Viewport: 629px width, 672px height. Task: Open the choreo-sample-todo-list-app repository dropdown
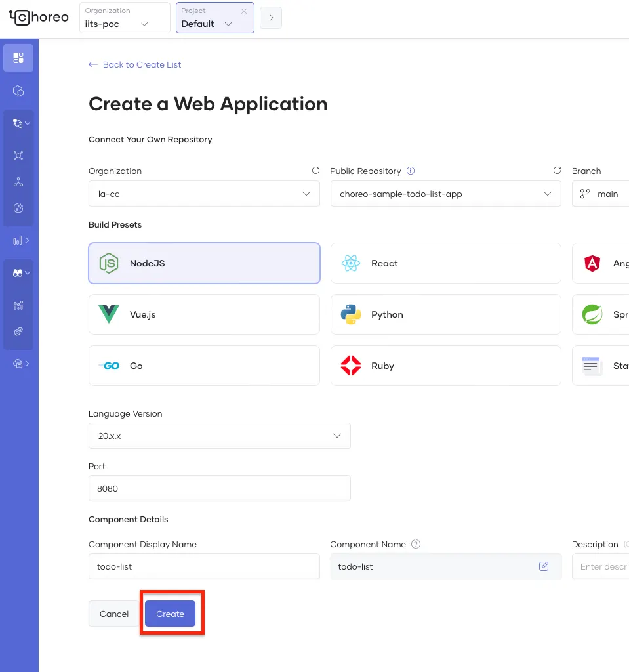(445, 194)
